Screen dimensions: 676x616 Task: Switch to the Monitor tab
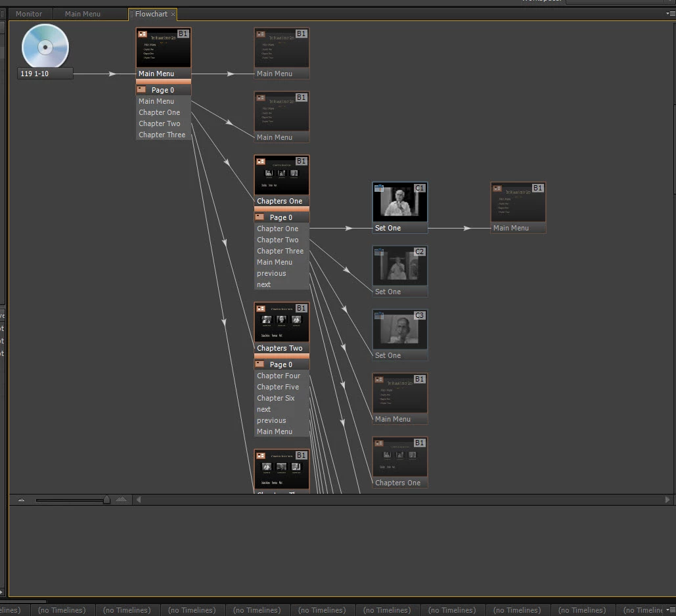[x=29, y=14]
